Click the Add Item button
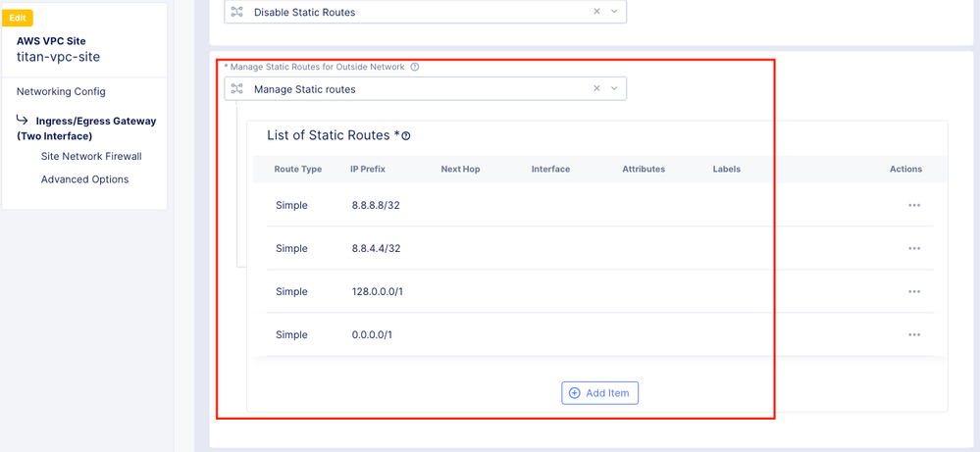 point(600,393)
